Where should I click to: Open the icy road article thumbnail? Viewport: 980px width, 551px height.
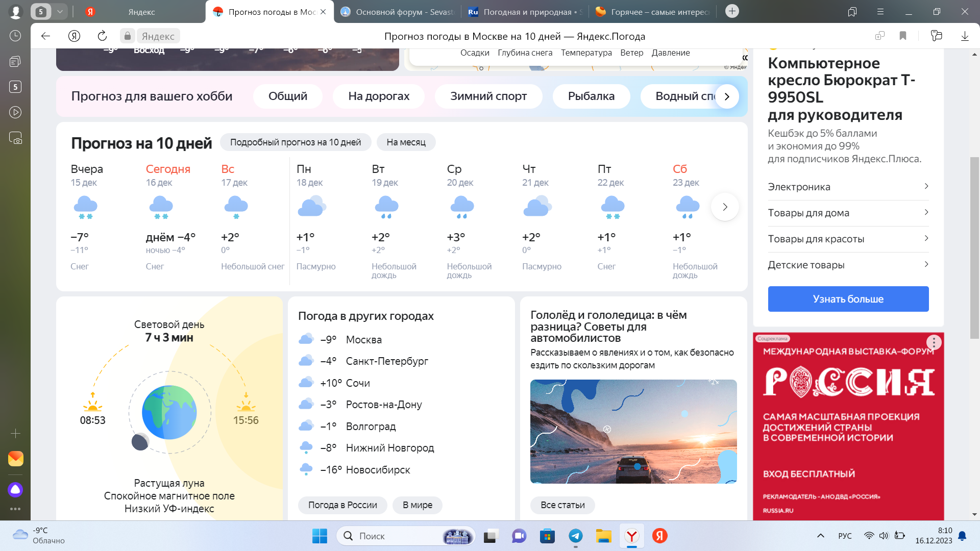tap(633, 432)
